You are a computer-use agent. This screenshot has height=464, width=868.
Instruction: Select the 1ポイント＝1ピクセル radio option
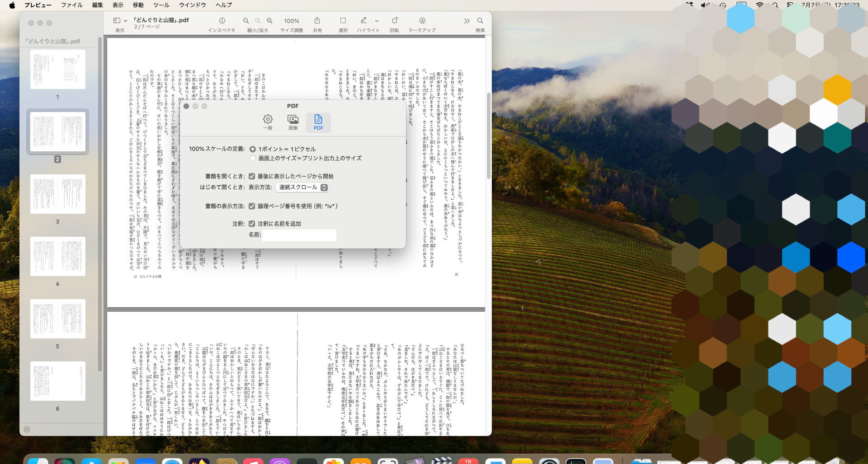point(253,149)
